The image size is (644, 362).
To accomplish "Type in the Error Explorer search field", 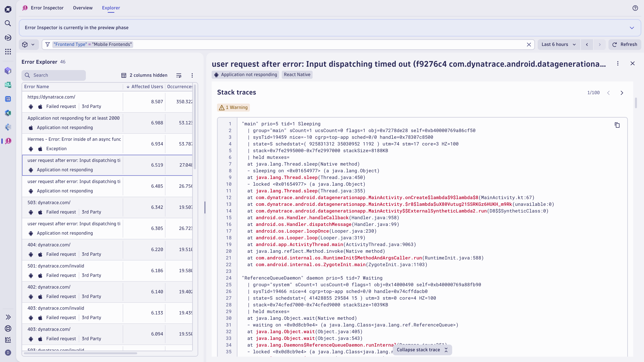I will click(x=53, y=75).
